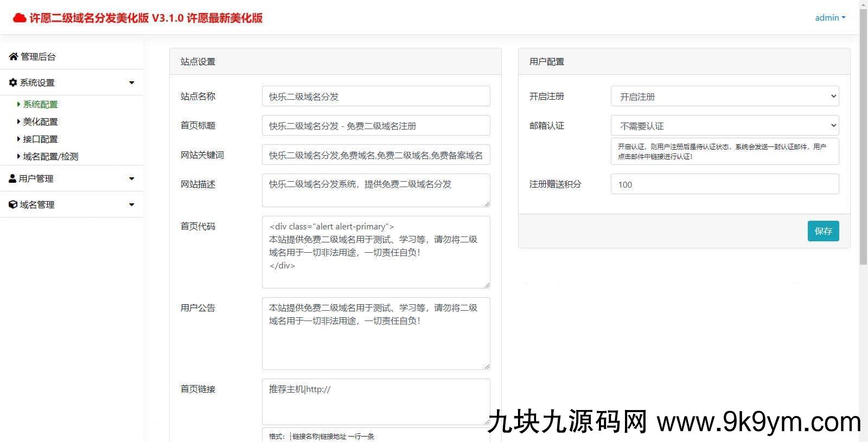Click the 站点设置 panel header
The image size is (868, 442).
pyautogui.click(x=335, y=61)
